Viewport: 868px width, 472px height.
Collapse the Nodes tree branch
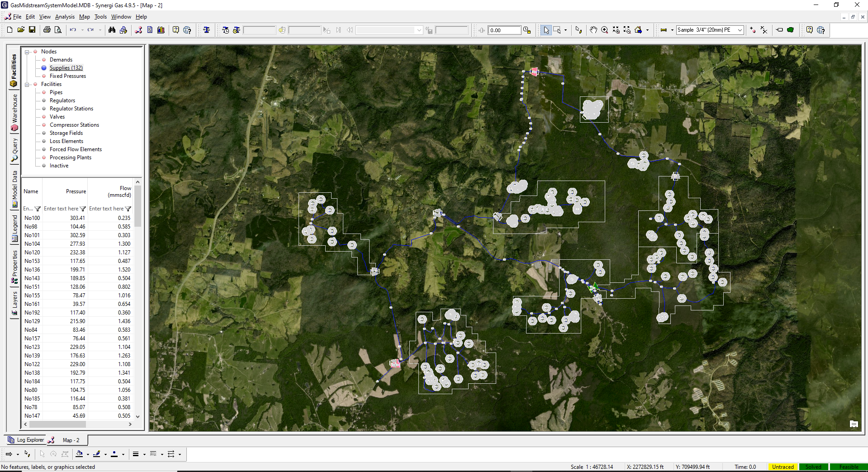[27, 51]
